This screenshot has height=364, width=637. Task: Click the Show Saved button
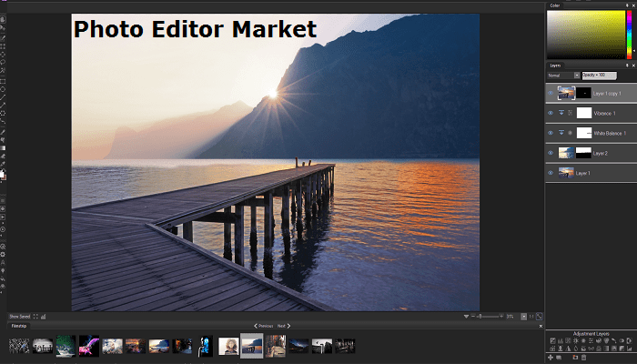(x=20, y=316)
